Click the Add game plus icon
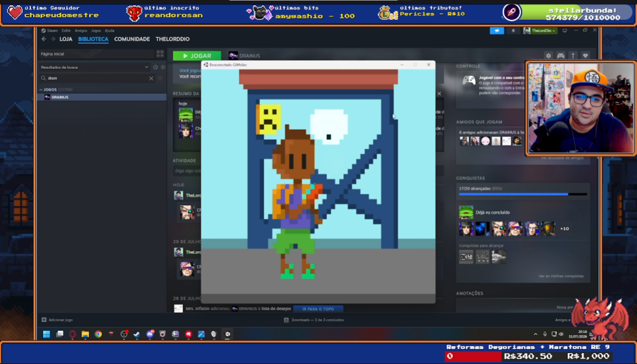Screen dimensions: 637x364 [x=44, y=320]
